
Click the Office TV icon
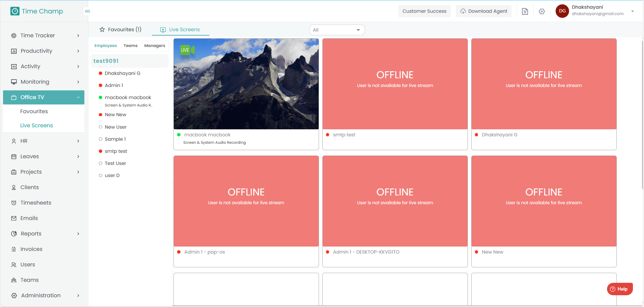(14, 97)
